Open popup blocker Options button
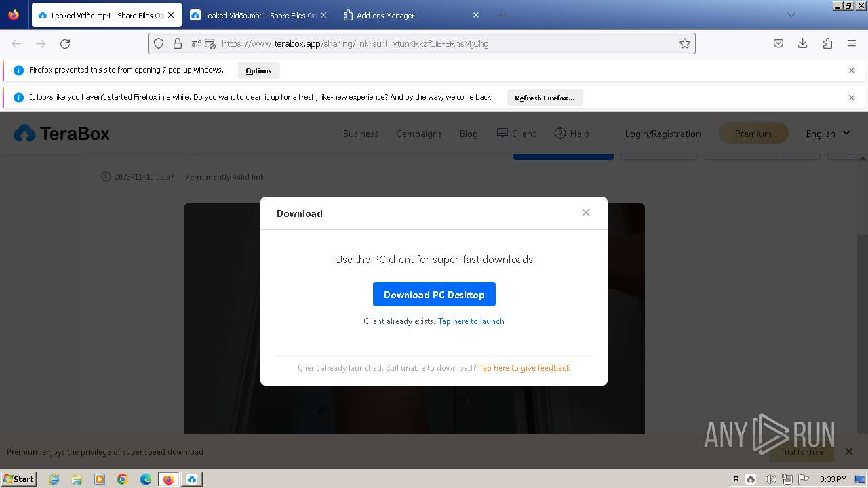868x488 pixels. coord(258,70)
